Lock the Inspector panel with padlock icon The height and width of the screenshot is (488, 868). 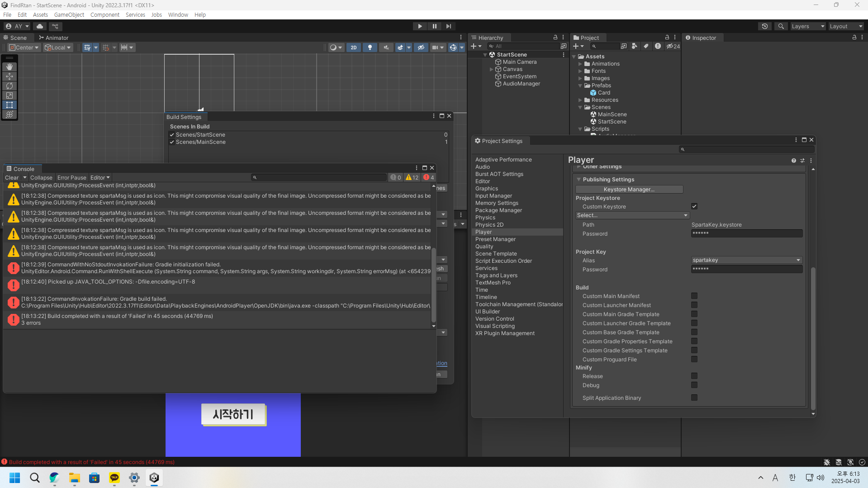click(854, 38)
